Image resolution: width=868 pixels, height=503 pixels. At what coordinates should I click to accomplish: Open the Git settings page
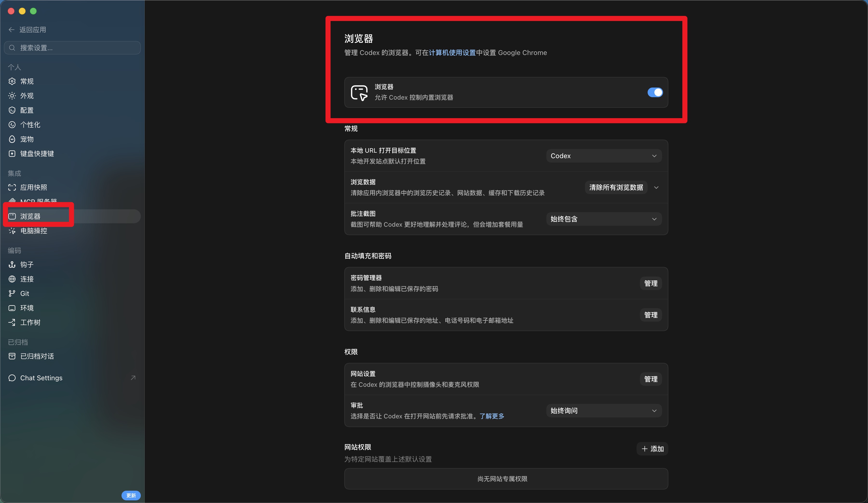(72, 293)
